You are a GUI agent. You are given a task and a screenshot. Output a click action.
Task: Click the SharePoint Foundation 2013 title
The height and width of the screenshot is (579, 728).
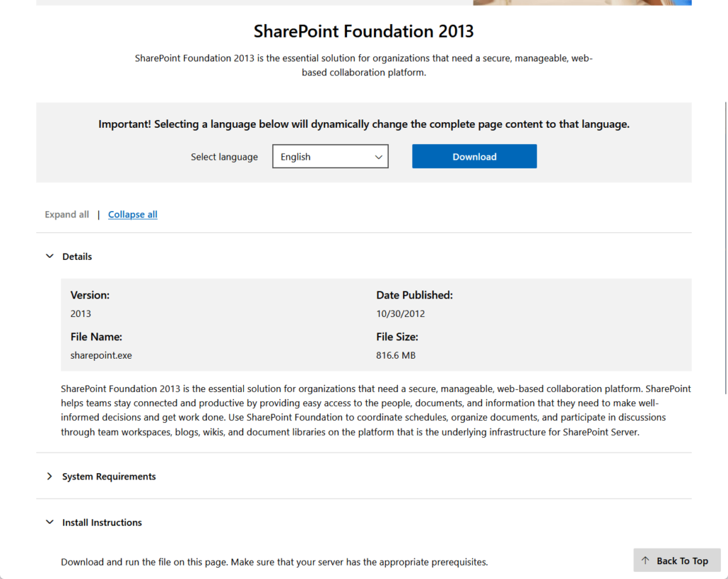tap(363, 31)
